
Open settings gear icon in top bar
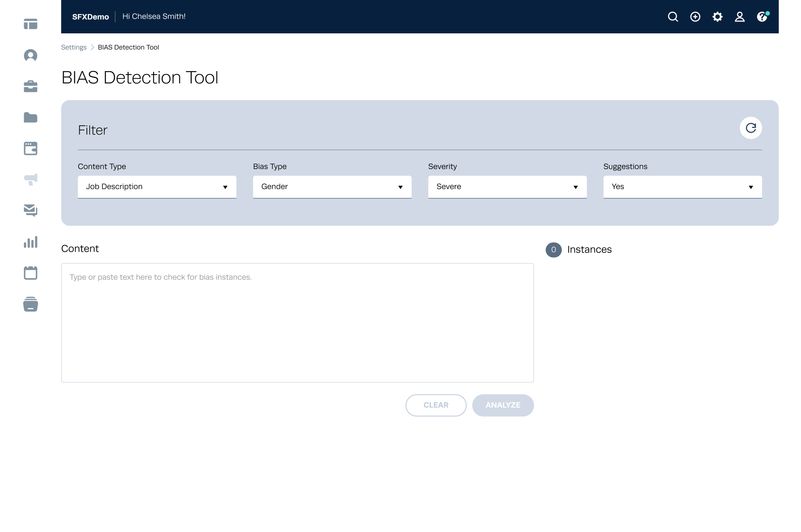tap(717, 17)
